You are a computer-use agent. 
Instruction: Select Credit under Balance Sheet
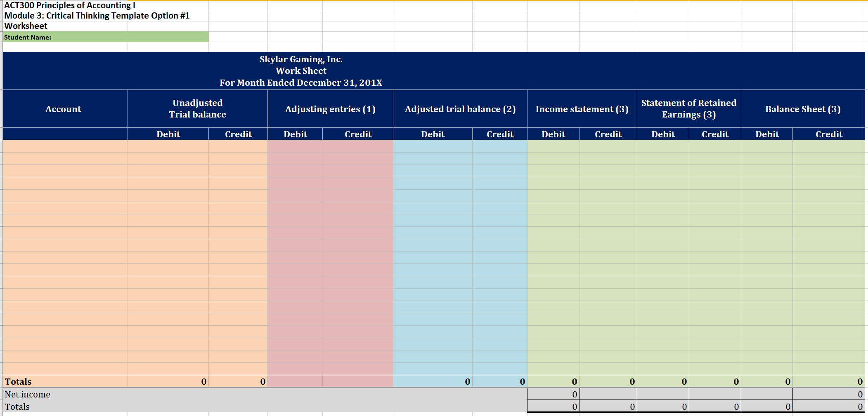829,134
